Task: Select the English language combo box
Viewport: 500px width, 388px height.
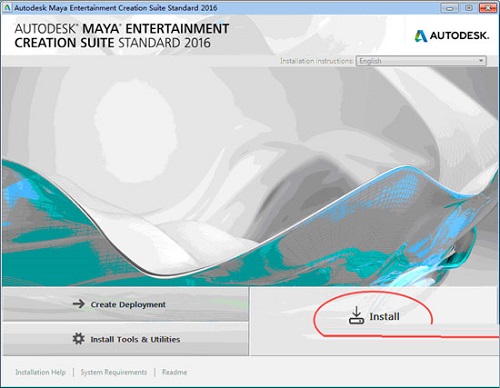Action: [421, 61]
